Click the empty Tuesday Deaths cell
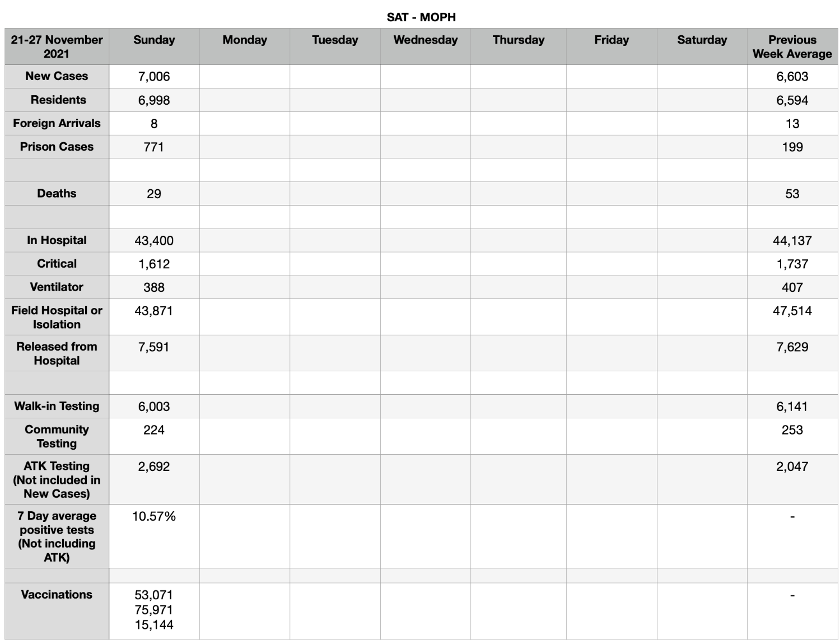The width and height of the screenshot is (840, 644). (x=335, y=194)
